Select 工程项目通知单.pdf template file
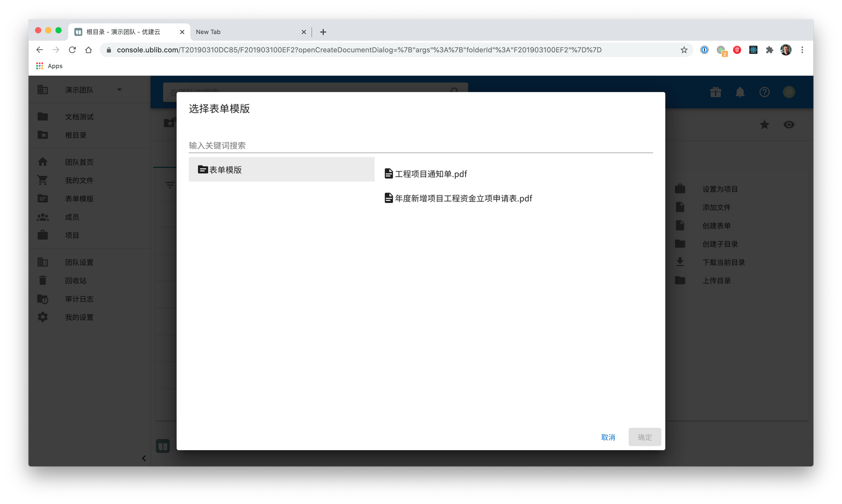The height and width of the screenshot is (504, 842). point(430,174)
